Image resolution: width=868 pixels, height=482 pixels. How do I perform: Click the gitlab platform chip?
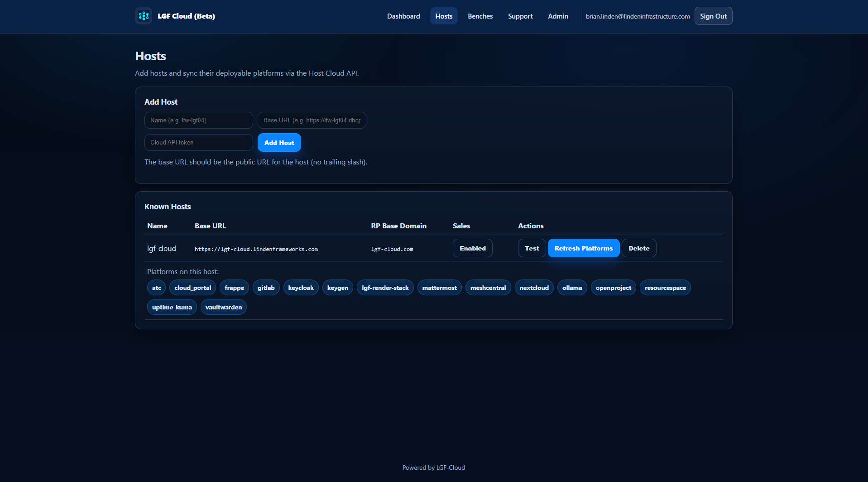pos(266,288)
